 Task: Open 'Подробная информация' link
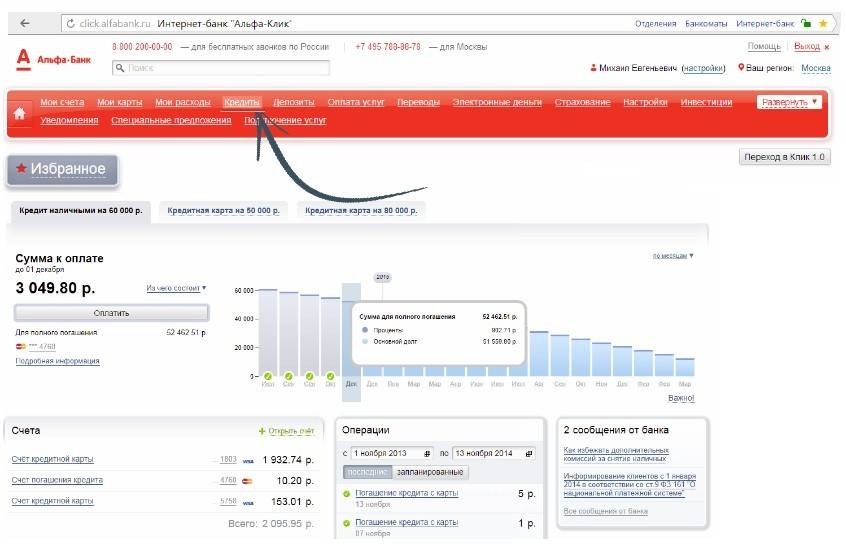point(57,361)
